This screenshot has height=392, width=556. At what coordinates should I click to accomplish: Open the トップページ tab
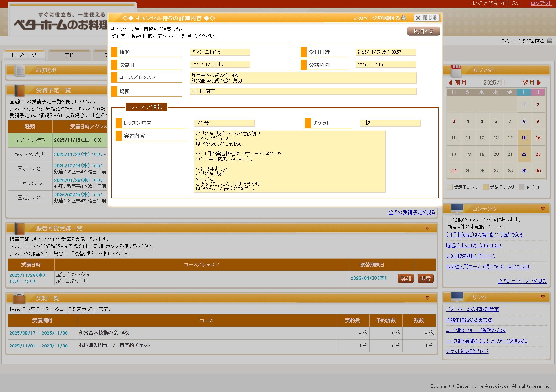click(x=24, y=55)
